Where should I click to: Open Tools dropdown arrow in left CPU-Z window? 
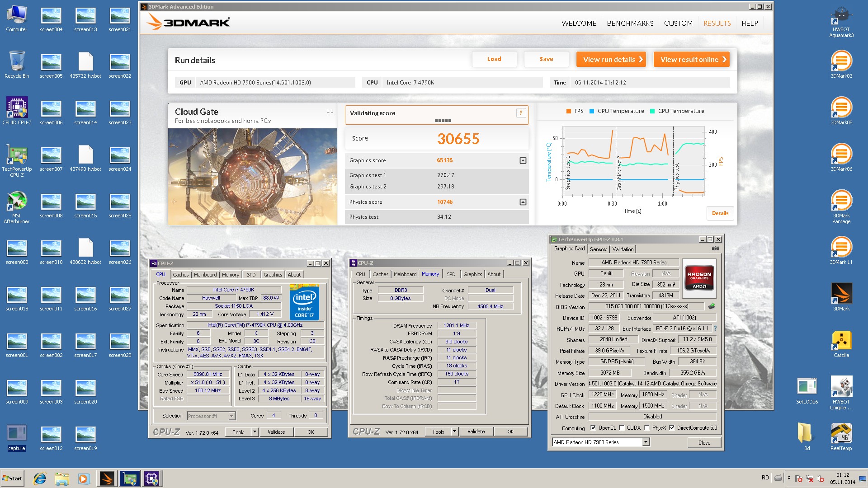(255, 432)
